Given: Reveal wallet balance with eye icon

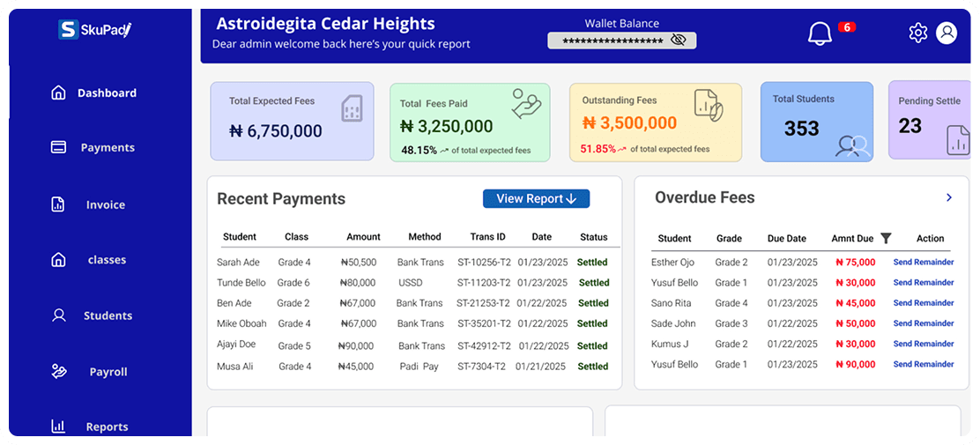Looking at the screenshot, I should pos(678,40).
